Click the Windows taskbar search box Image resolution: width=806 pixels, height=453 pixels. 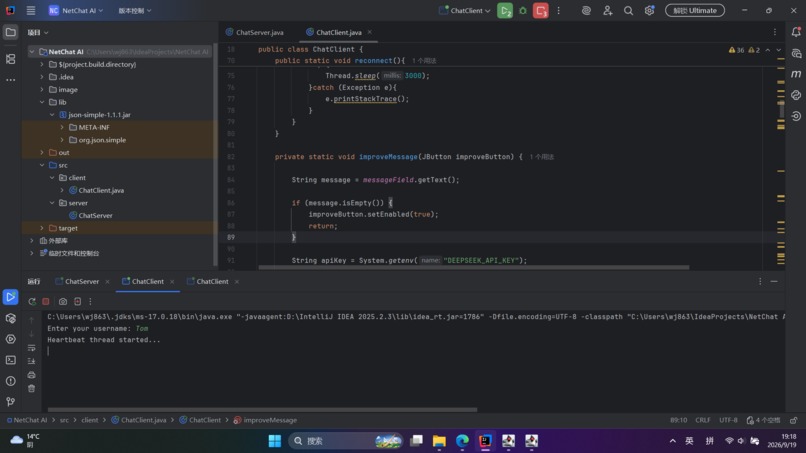tap(345, 441)
